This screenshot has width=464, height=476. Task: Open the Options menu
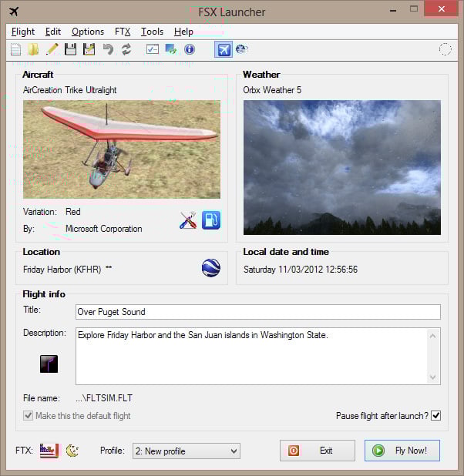pos(88,32)
